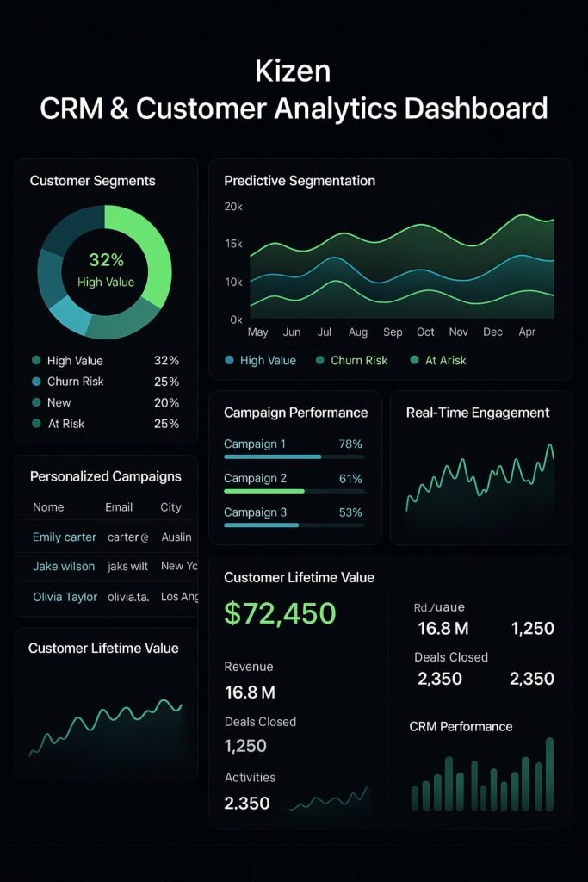Viewport: 588px width, 882px height.
Task: Select the Churn Risk legend dot in Customer Segments
Action: pos(36,382)
